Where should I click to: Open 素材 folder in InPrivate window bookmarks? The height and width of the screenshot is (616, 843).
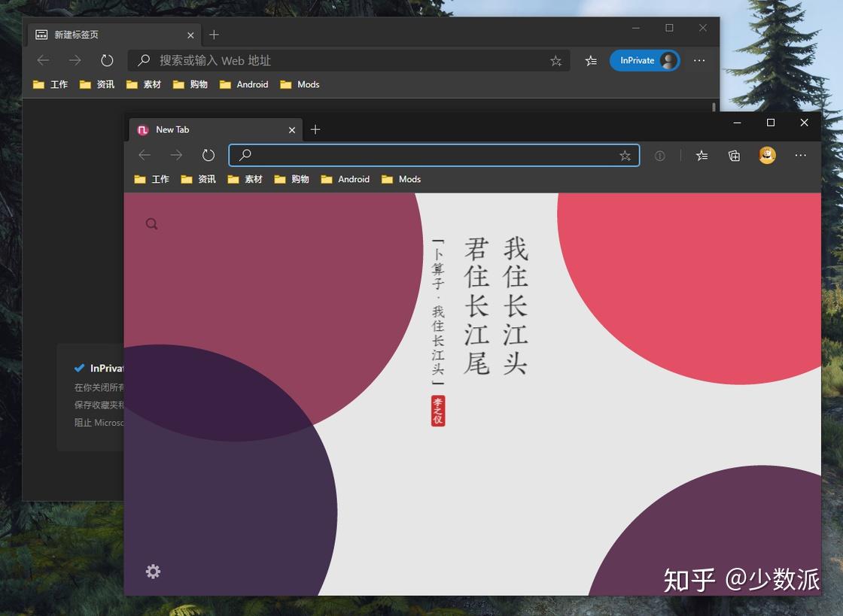click(144, 84)
